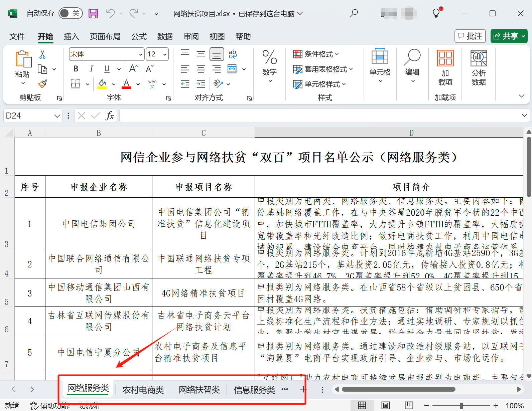Image resolution: width=532 pixels, height=411 pixels.
Task: Toggle bottom vertical alignment
Action: [x=217, y=54]
